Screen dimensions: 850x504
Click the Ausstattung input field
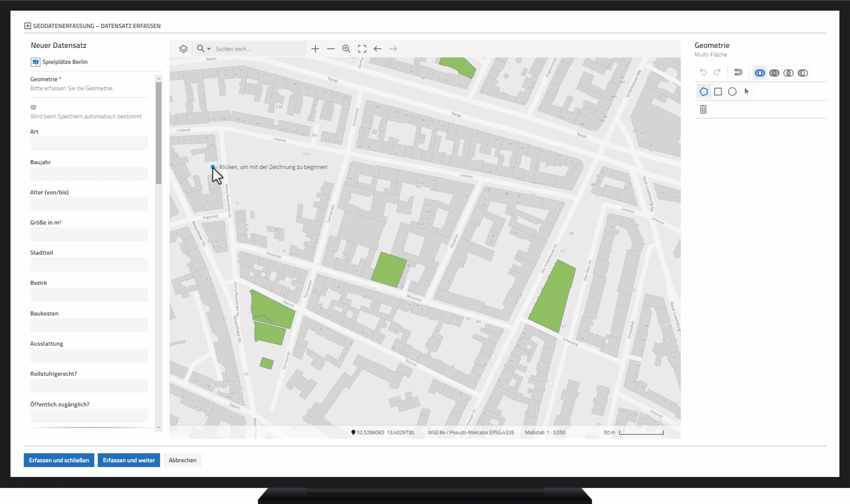point(89,355)
